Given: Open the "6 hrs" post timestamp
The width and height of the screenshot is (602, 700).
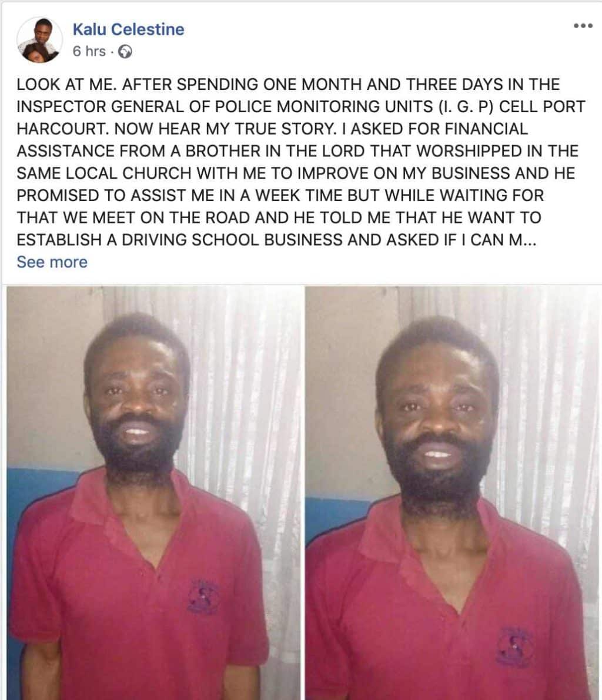Looking at the screenshot, I should point(89,51).
